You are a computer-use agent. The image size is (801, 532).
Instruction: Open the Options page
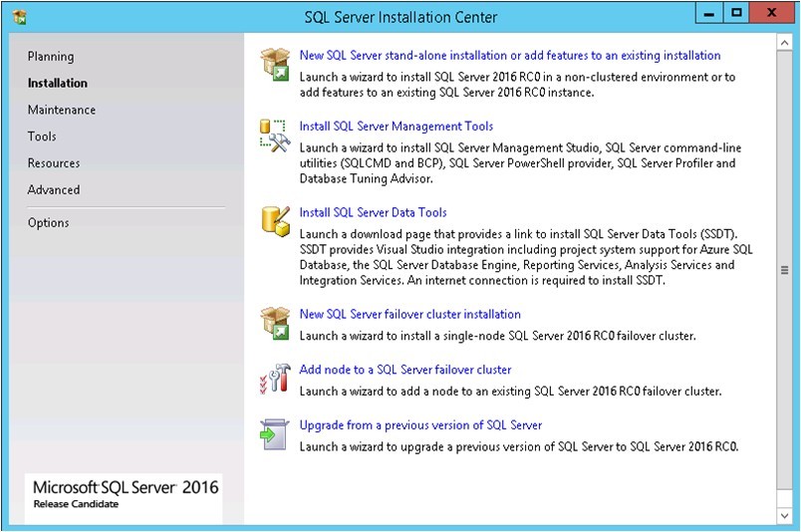[x=48, y=223]
